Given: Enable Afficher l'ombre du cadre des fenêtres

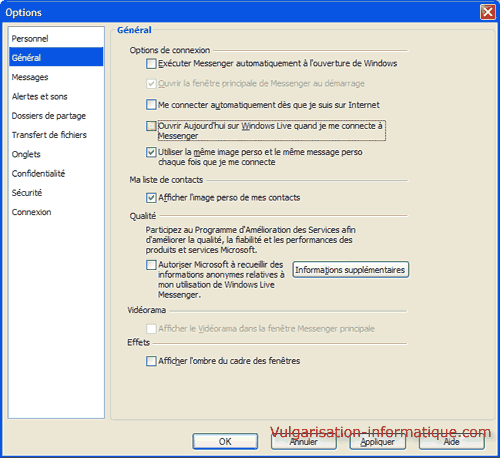Looking at the screenshot, I should click(151, 361).
